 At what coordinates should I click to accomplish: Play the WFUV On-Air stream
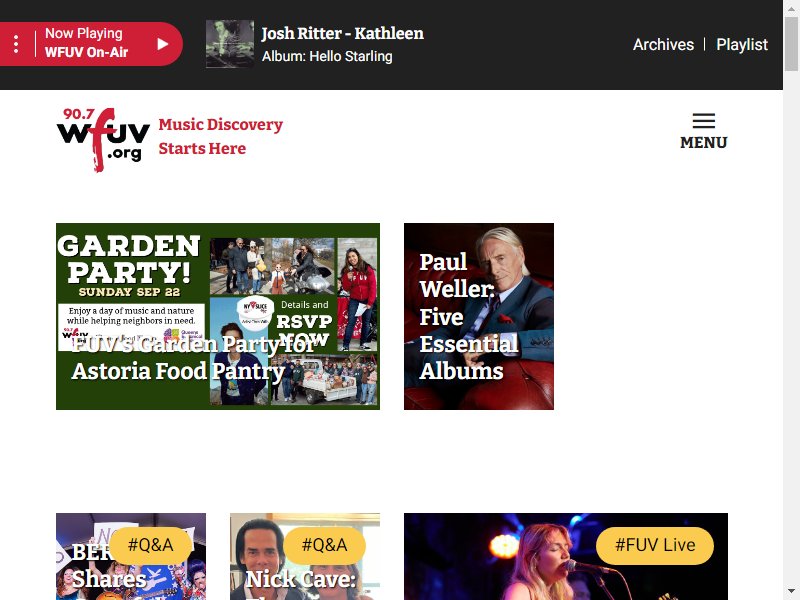click(x=163, y=44)
